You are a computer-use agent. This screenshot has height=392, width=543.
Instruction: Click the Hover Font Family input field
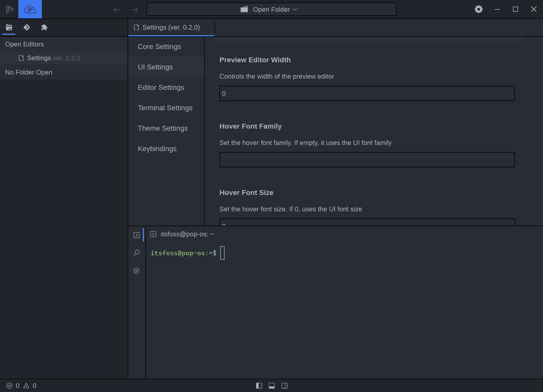(x=367, y=160)
